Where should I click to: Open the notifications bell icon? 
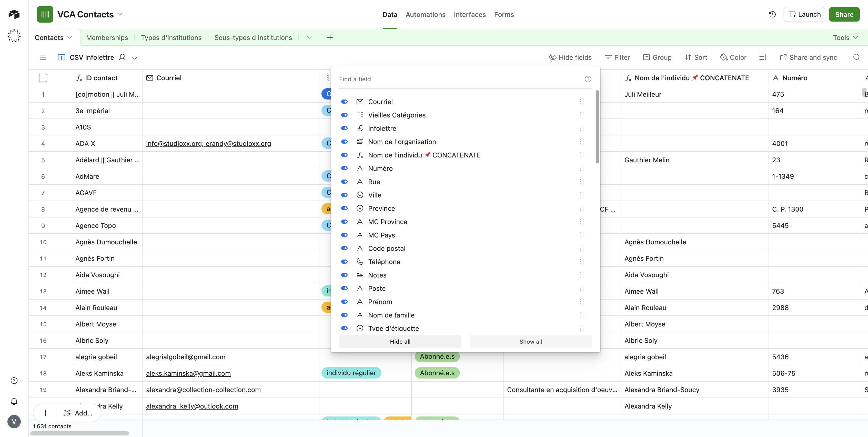(14, 401)
